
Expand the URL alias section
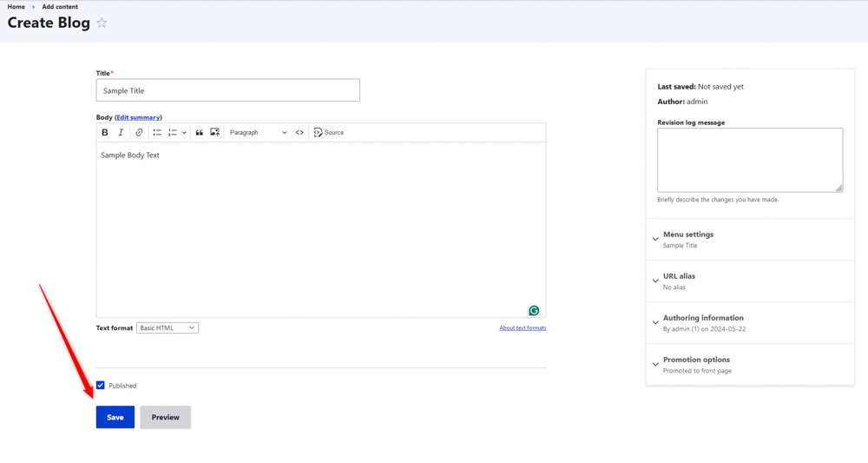pyautogui.click(x=750, y=281)
